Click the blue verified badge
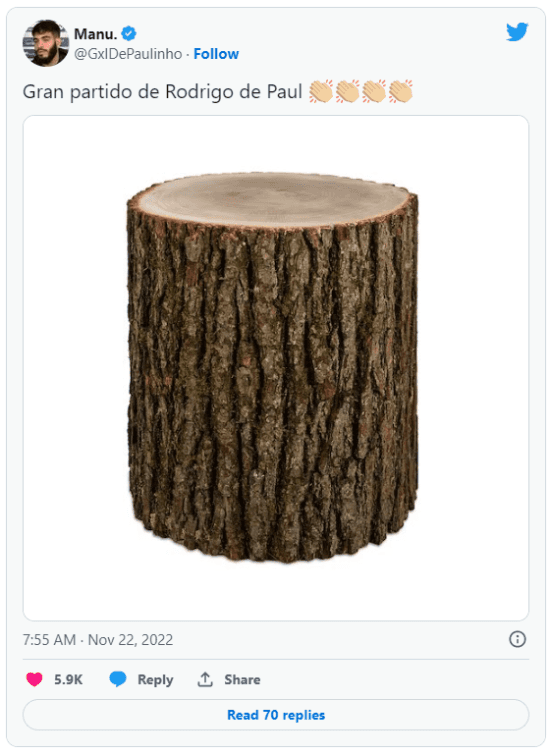This screenshot has height=754, width=550. tap(129, 34)
